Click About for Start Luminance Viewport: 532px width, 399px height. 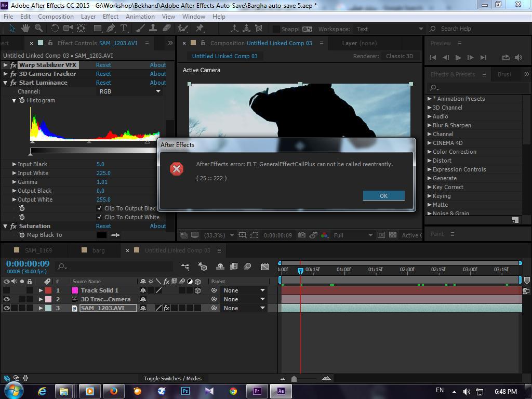tap(158, 83)
